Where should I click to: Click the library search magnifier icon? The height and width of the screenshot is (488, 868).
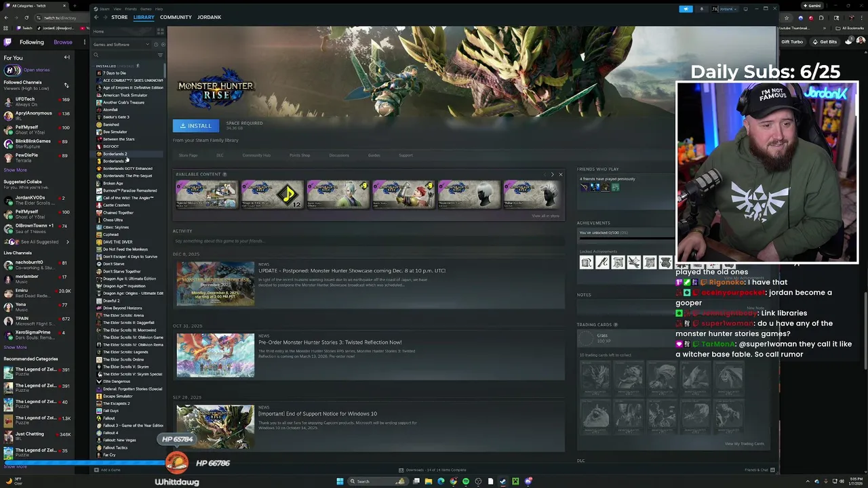tap(96, 55)
